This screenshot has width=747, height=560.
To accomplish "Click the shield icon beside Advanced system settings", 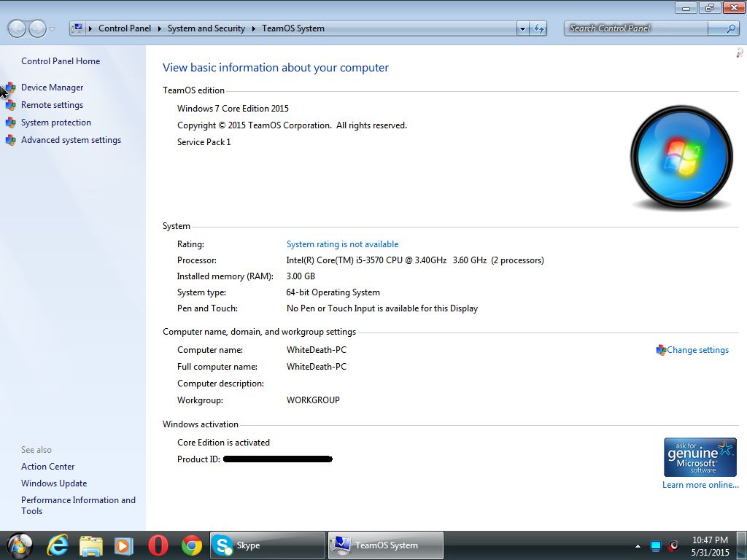I will [10, 141].
